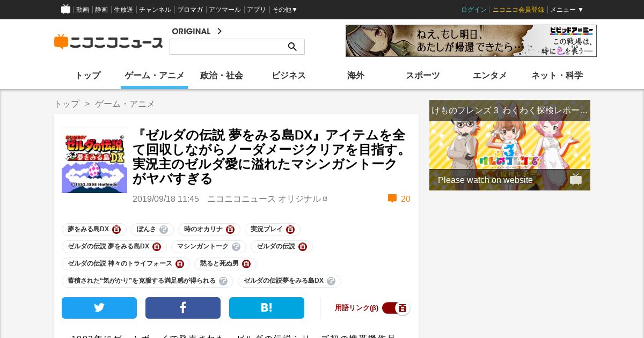Click the Niconico News logo
This screenshot has height=338, width=644.
(108, 42)
